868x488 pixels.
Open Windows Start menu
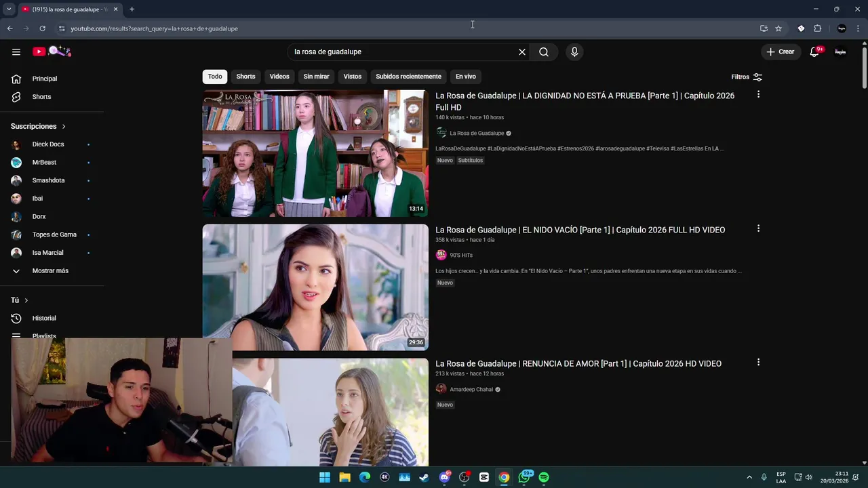click(x=325, y=477)
